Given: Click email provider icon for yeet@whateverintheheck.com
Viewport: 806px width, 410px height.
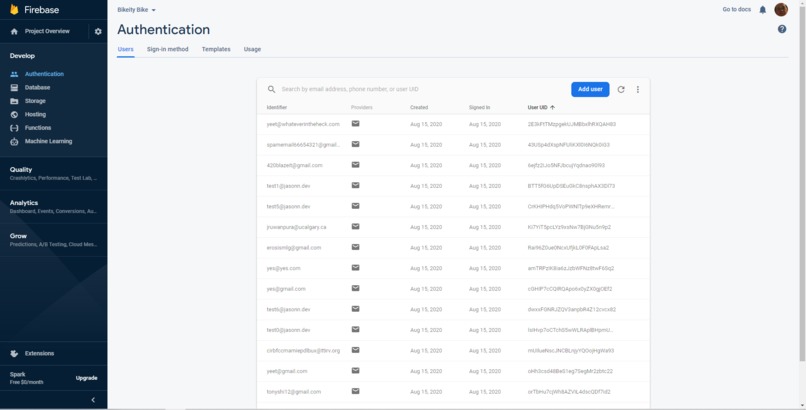Looking at the screenshot, I should 355,124.
